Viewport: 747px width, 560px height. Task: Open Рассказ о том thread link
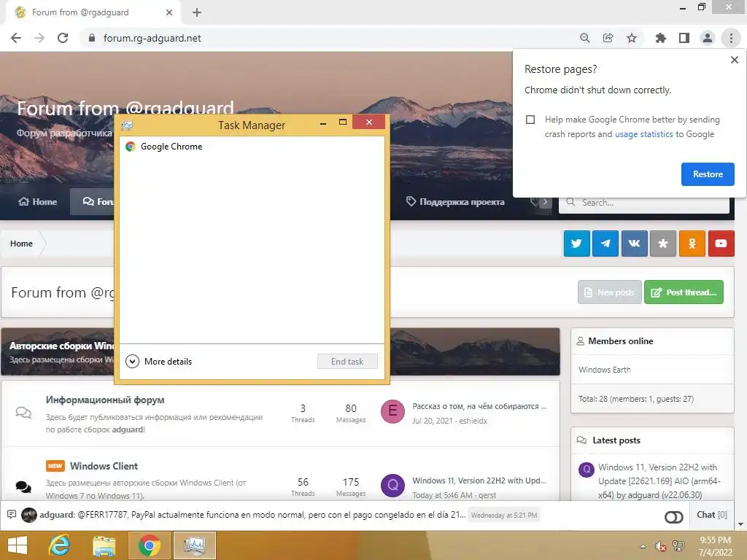pyautogui.click(x=479, y=406)
